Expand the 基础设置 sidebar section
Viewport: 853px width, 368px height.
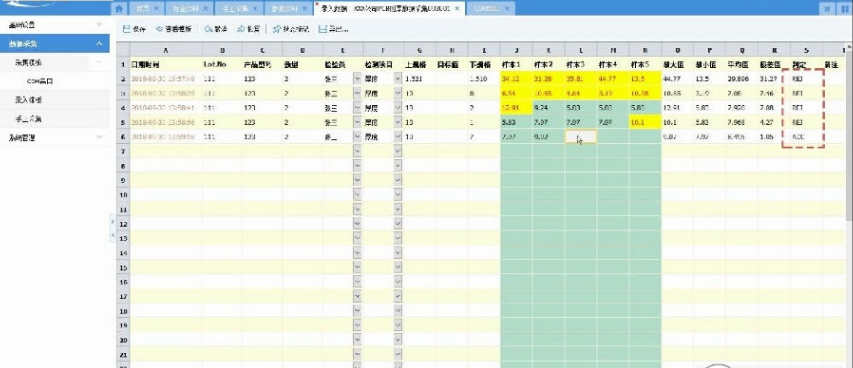click(54, 24)
